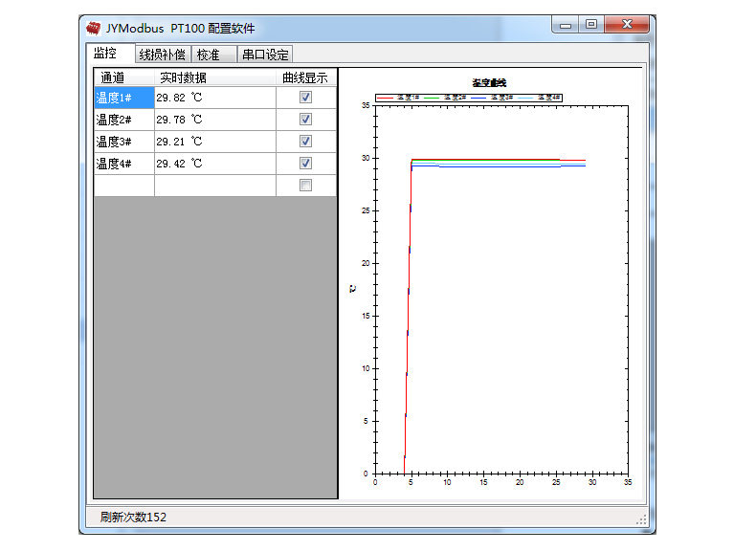Viewport: 756px width, 551px height.
Task: Click the JYModbus app icon in title bar
Action: click(x=93, y=28)
